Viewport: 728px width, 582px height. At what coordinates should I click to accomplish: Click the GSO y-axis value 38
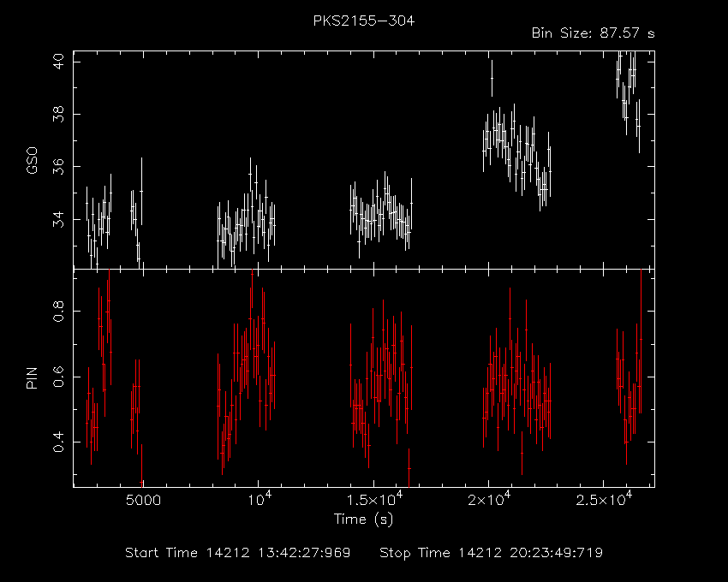point(58,114)
